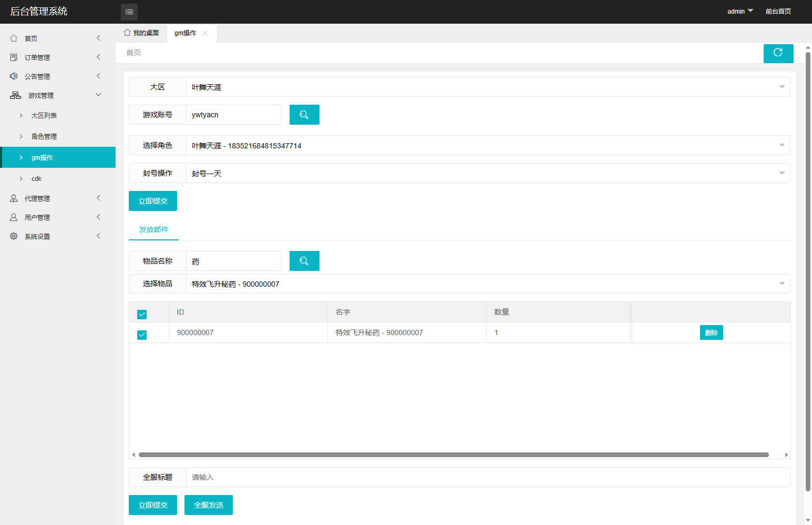Open the 封号操作 dropdown showing 封号一天
This screenshot has height=525, width=812.
tap(488, 173)
